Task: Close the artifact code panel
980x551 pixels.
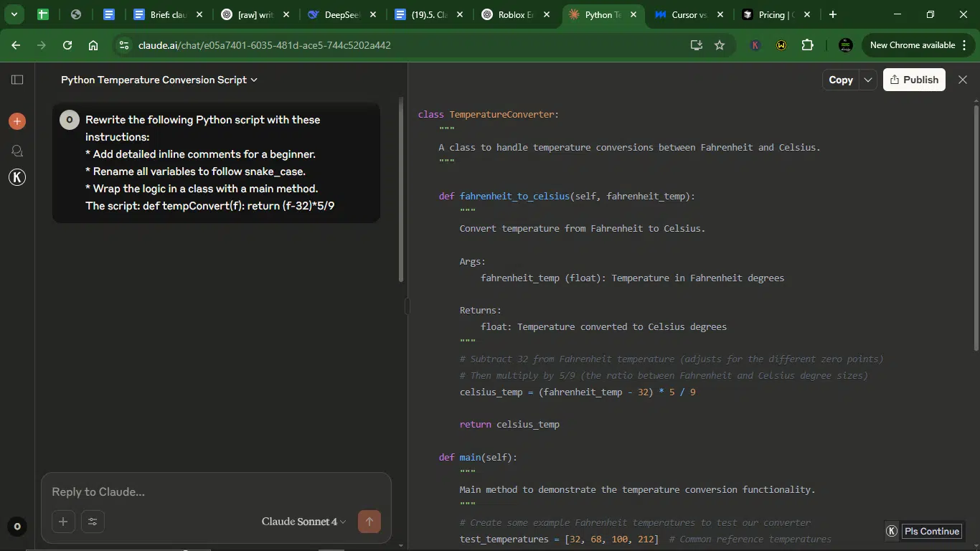Action: tap(963, 80)
